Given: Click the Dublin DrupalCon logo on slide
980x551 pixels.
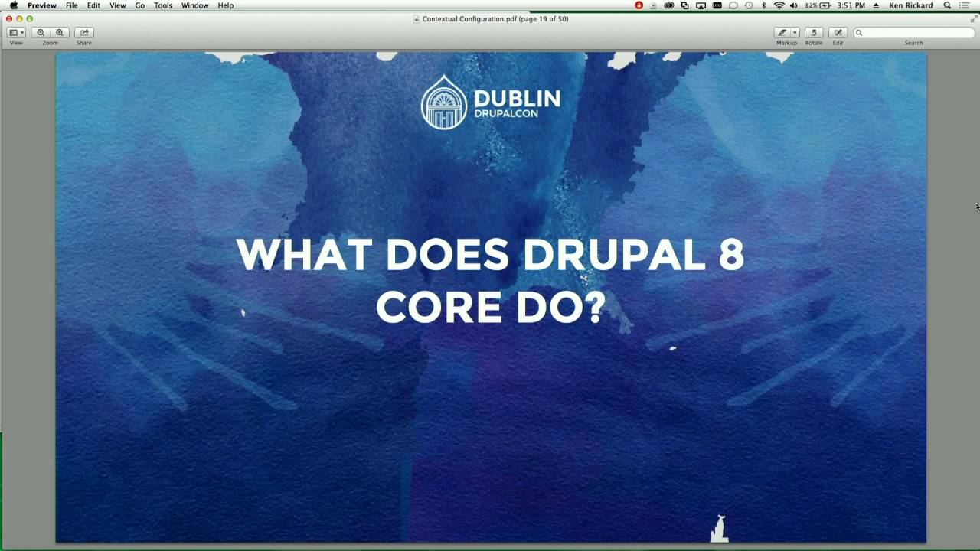Looking at the screenshot, I should click(491, 102).
